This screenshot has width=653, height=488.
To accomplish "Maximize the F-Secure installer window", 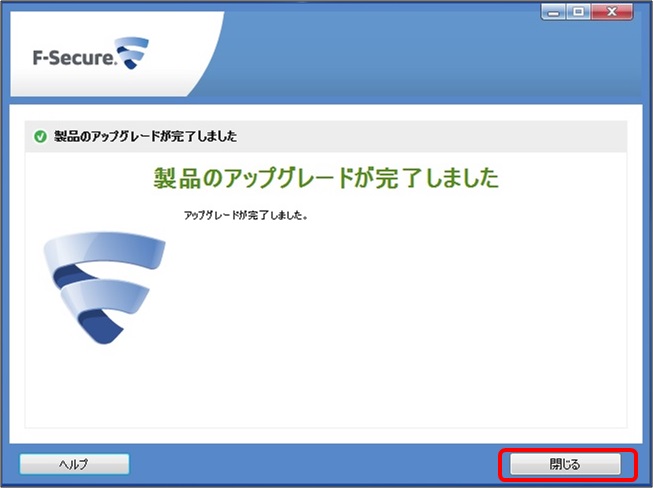I will (x=578, y=12).
